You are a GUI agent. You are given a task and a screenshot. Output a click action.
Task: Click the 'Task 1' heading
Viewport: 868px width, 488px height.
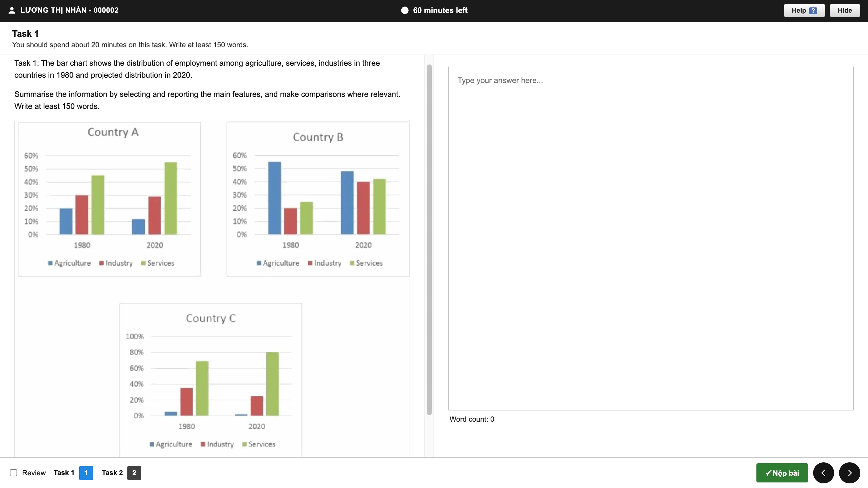(x=25, y=33)
